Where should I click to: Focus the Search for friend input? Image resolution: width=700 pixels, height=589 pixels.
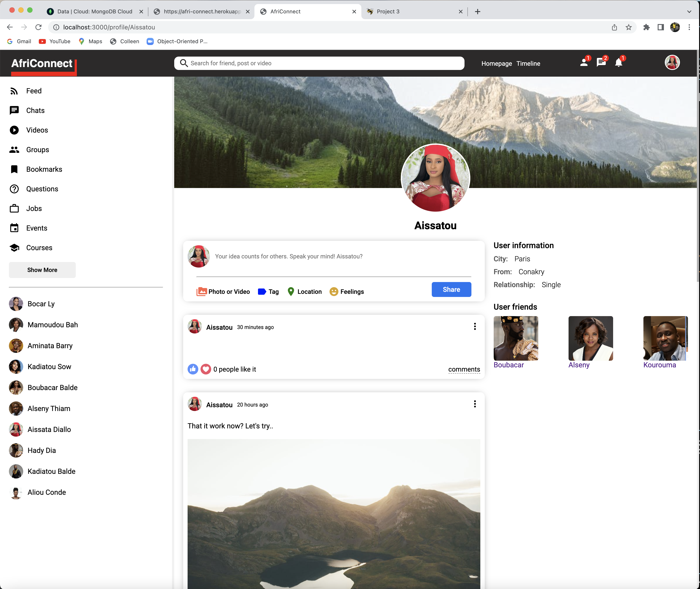point(319,63)
